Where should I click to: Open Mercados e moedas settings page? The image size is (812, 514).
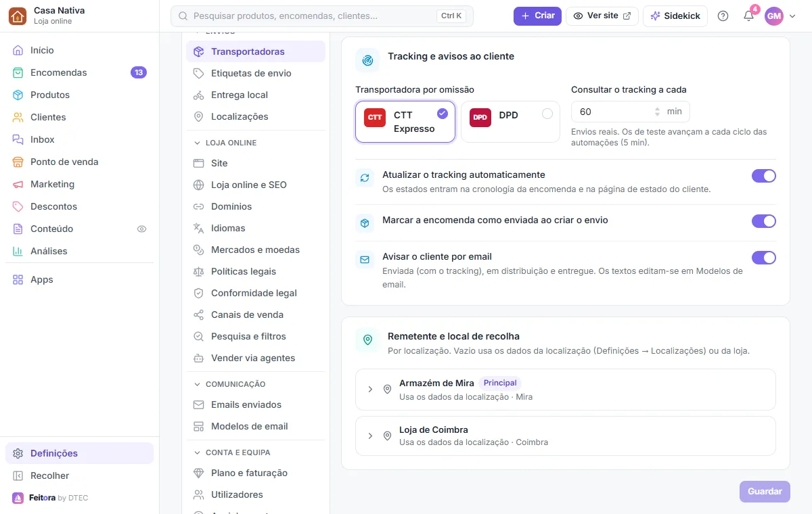[x=256, y=250]
